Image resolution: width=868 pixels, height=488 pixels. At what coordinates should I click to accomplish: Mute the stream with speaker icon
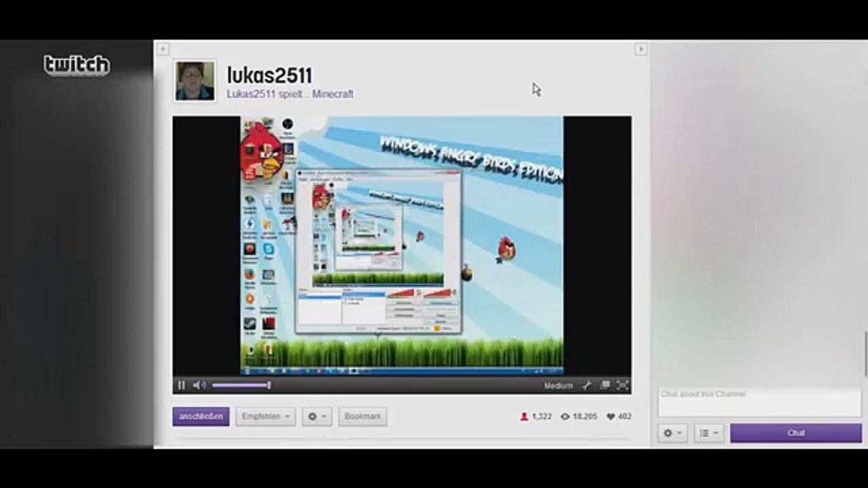pos(199,385)
